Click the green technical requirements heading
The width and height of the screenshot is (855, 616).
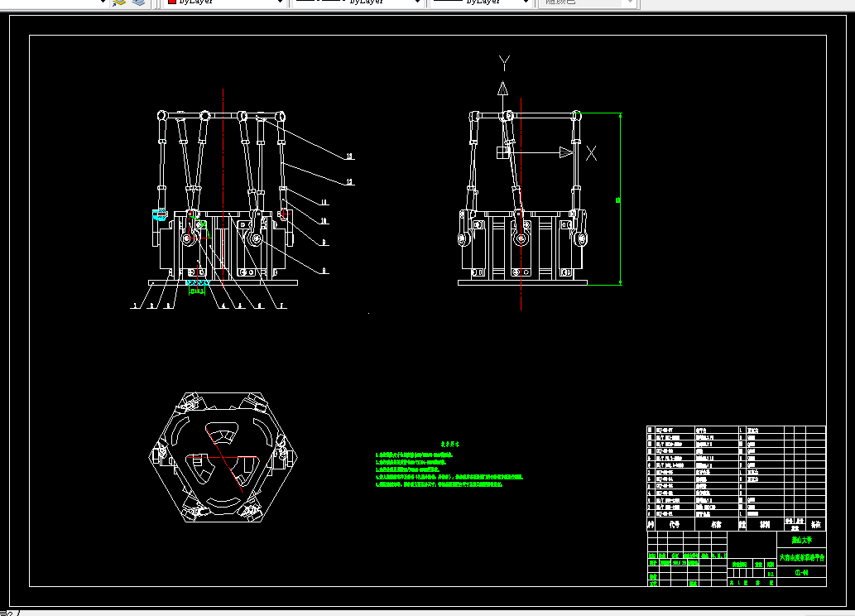[x=450, y=444]
